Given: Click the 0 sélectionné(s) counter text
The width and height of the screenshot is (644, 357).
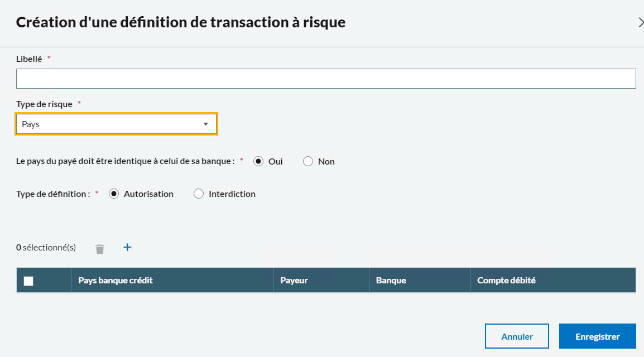Looking at the screenshot, I should pos(46,248).
